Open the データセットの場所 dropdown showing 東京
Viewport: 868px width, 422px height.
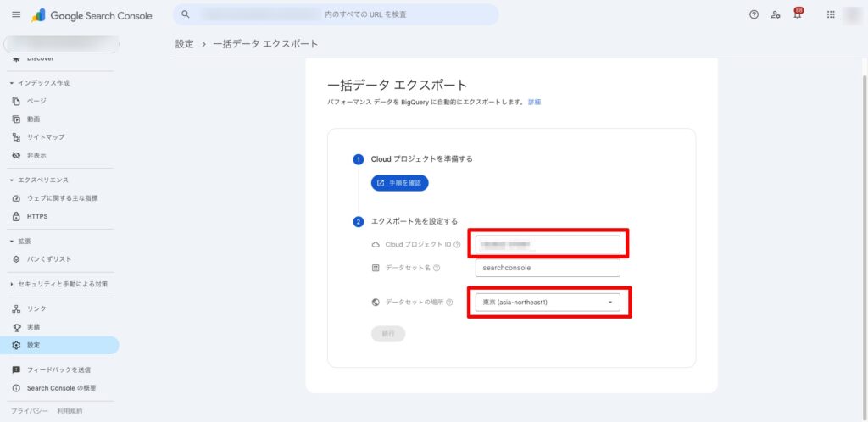tap(548, 302)
